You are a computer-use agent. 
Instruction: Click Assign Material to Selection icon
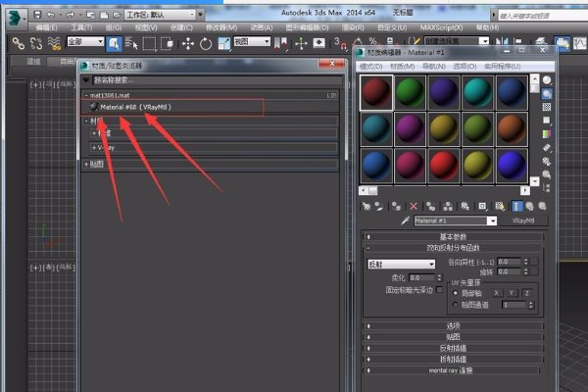(396, 206)
